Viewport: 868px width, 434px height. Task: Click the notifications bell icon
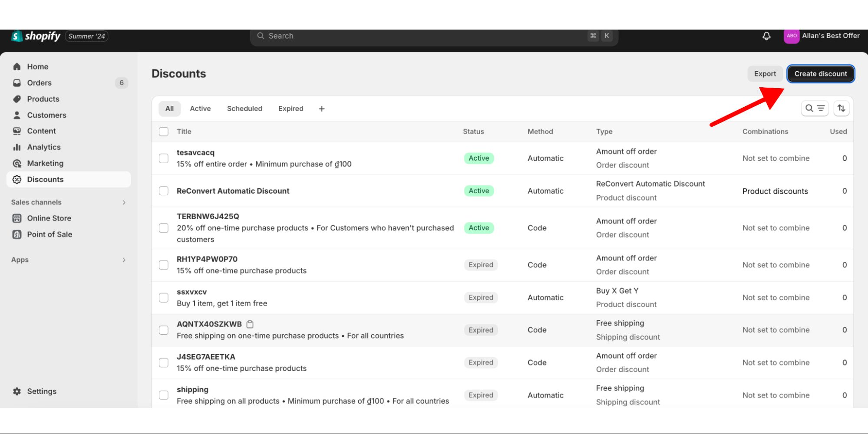(x=766, y=36)
